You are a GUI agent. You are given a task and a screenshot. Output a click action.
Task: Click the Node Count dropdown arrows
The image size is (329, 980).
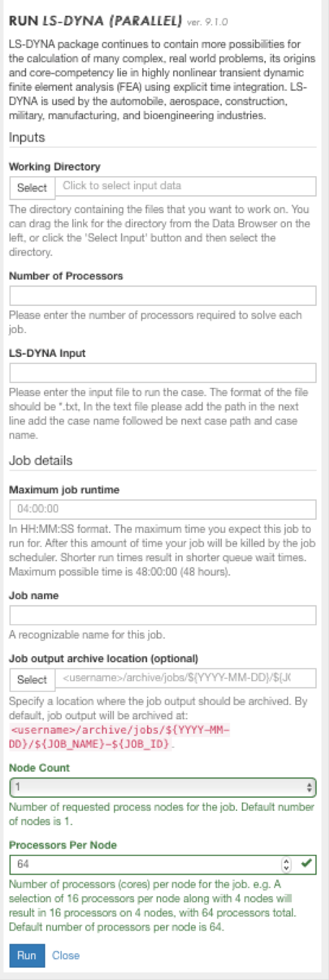(309, 787)
